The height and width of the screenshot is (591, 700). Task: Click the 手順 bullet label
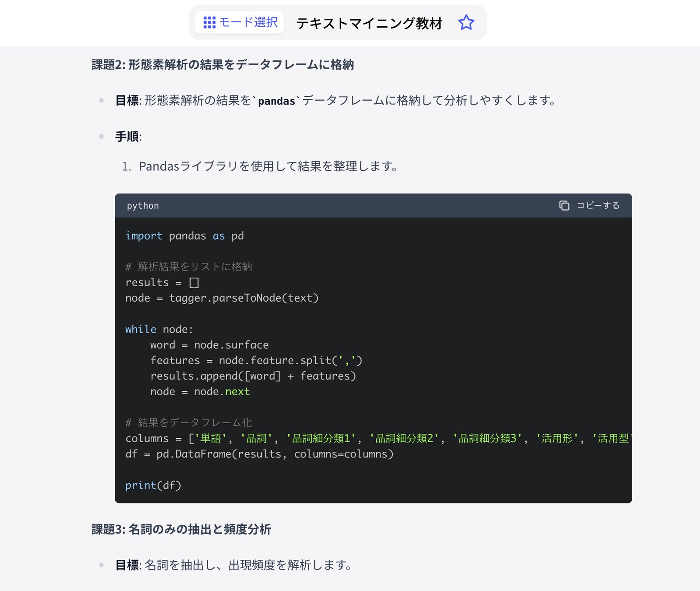pyautogui.click(x=128, y=137)
